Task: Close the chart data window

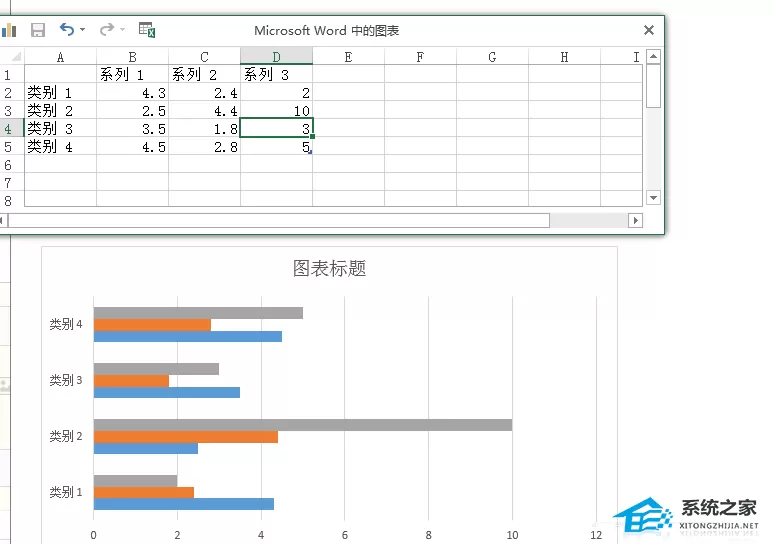Action: [x=649, y=30]
